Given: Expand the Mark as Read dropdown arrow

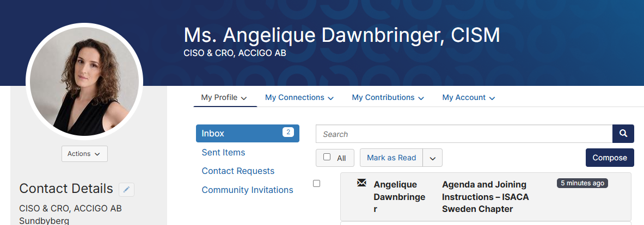Looking at the screenshot, I should (432, 158).
